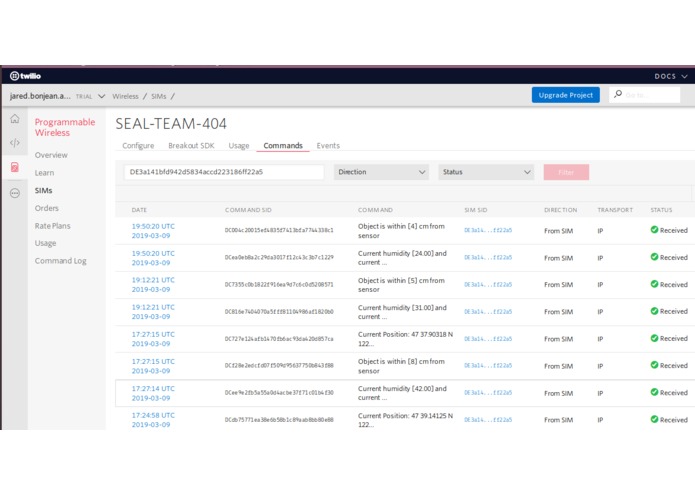Image resolution: width=695 pixels, height=494 pixels.
Task: Open the home icon in sidebar
Action: click(x=15, y=118)
